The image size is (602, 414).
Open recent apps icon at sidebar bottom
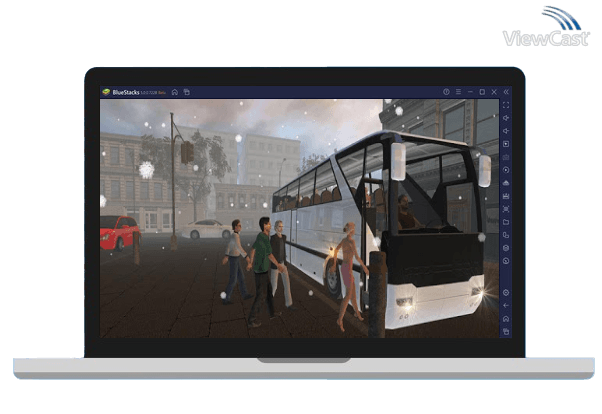[x=506, y=331]
